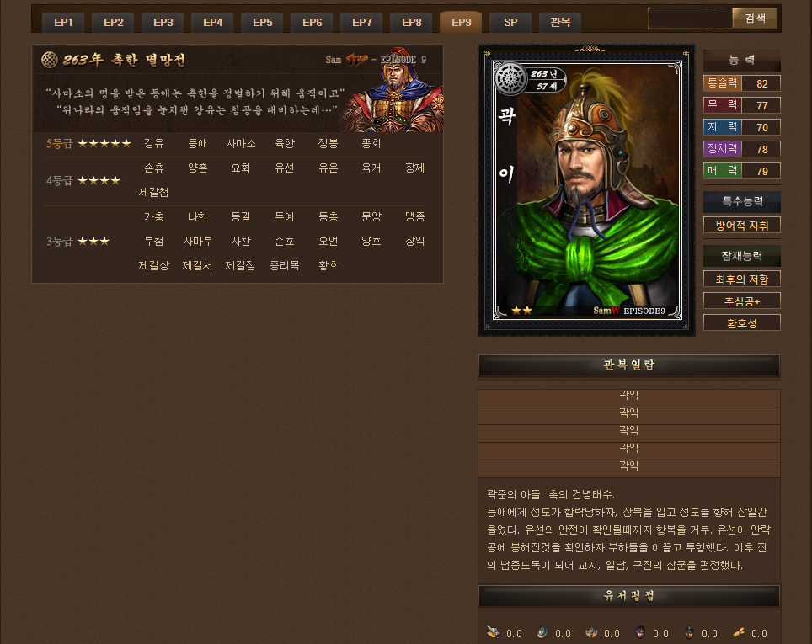Focus the search input field
The width and height of the screenshot is (812, 644).
click(x=690, y=19)
